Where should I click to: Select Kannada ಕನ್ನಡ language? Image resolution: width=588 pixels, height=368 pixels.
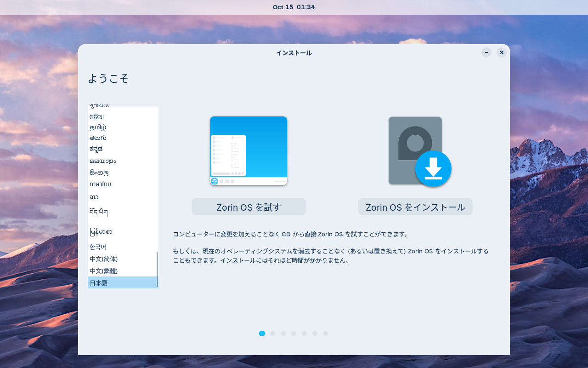(122, 149)
